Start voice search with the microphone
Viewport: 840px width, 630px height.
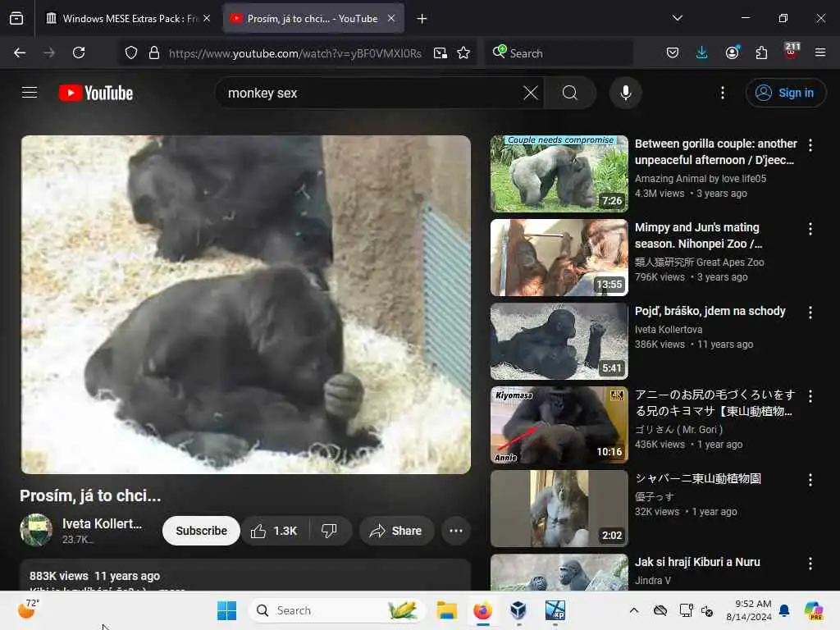point(626,93)
